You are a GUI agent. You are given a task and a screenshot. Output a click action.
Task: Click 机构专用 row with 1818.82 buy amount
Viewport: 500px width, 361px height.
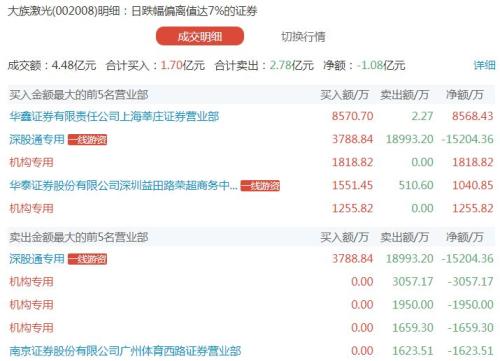click(251, 162)
